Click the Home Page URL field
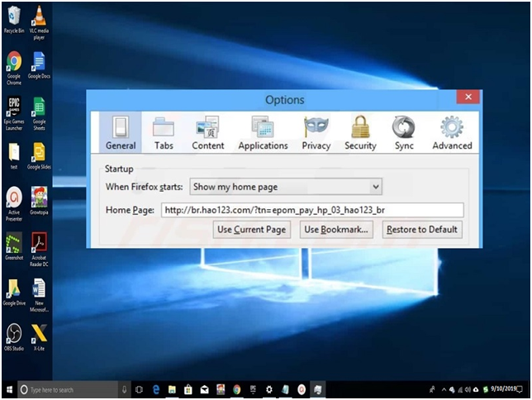 [x=312, y=210]
